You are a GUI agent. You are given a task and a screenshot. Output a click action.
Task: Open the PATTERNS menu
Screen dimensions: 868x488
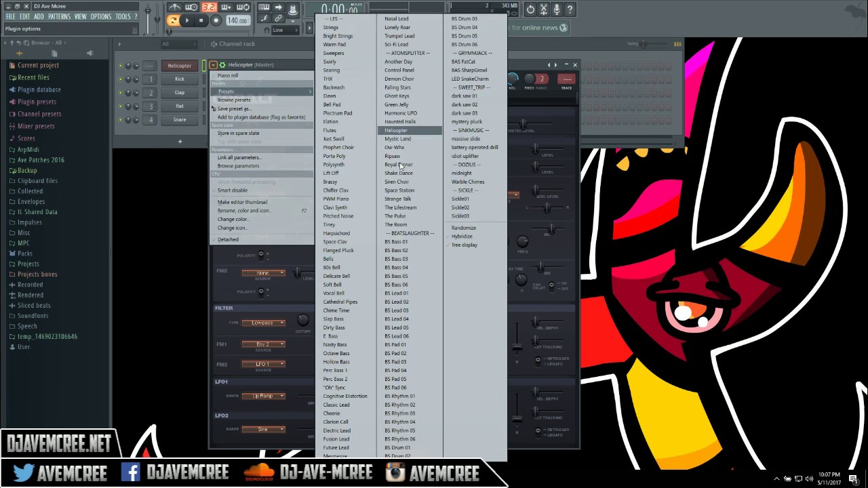click(59, 16)
